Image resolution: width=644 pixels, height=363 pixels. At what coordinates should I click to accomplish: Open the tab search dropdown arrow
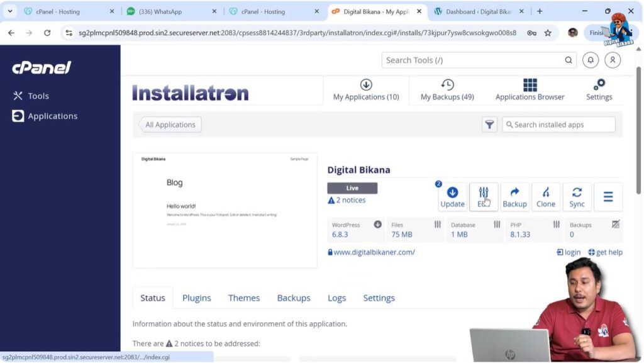(x=10, y=11)
